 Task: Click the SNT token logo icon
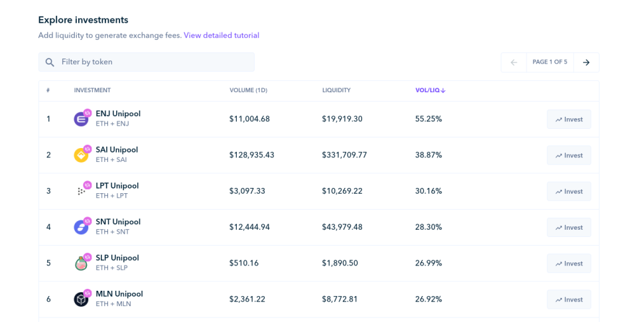point(81,228)
